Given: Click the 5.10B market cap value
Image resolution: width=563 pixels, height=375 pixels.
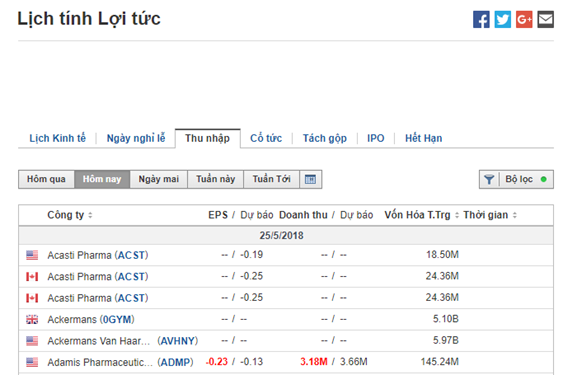Looking at the screenshot, I should click(x=446, y=319).
